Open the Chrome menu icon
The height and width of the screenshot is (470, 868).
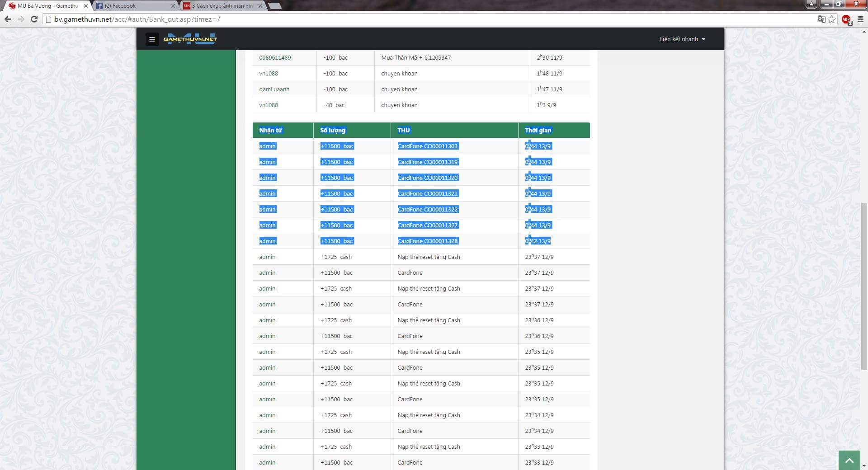point(860,19)
